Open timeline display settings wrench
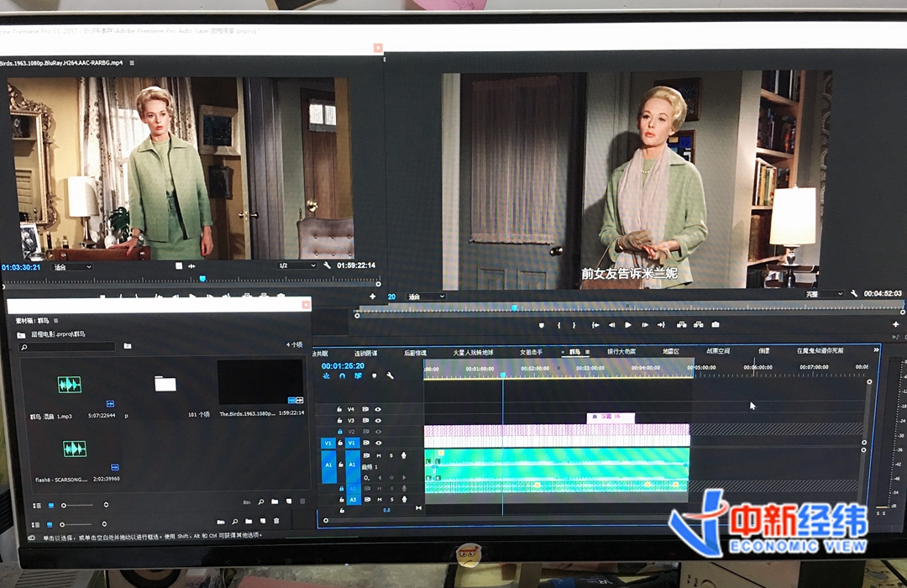The image size is (907, 588). 389,376
